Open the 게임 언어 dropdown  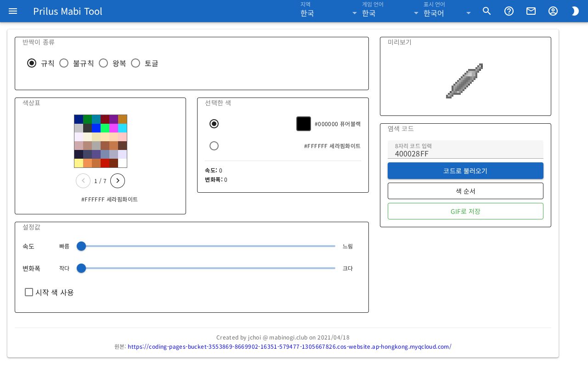[x=390, y=11]
